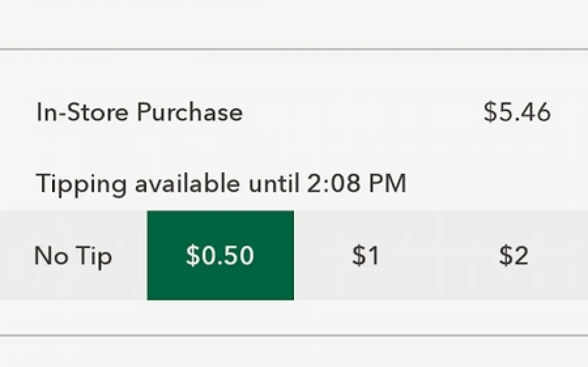Click the $5.46 purchase total
The image size is (588, 367).
click(x=517, y=112)
